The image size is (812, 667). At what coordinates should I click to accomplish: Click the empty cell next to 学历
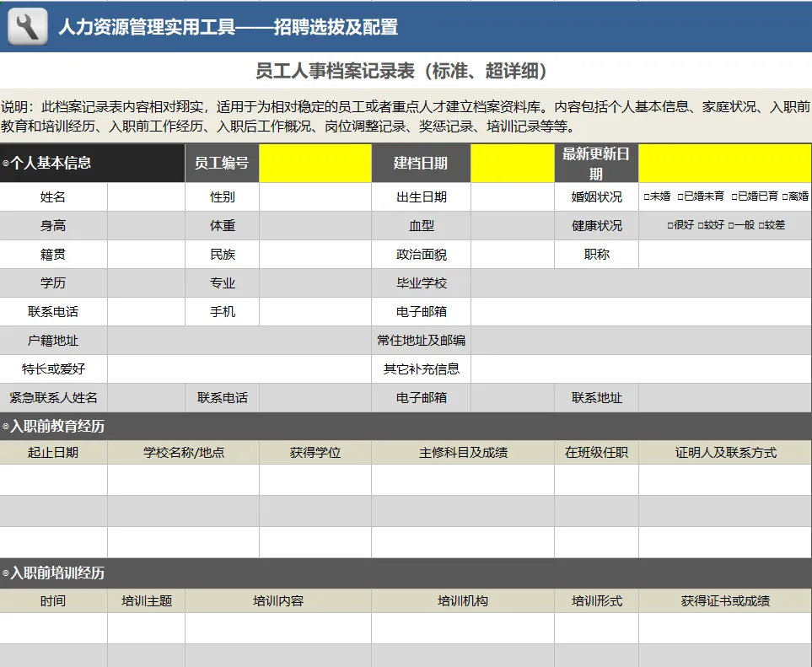146,282
